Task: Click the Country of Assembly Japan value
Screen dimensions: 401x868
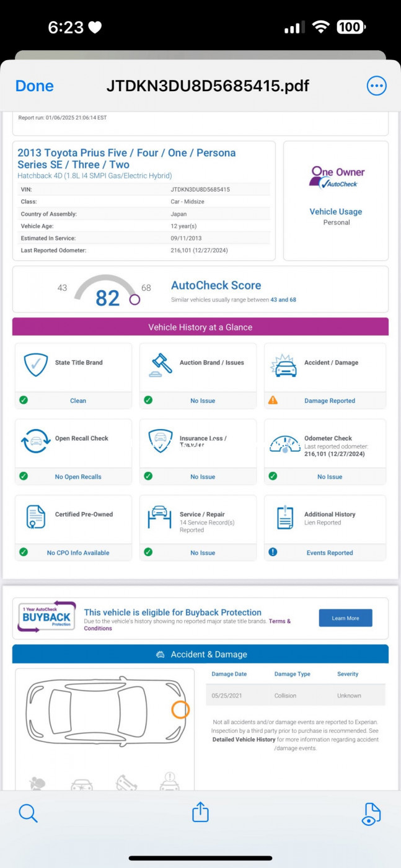Action: pyautogui.click(x=178, y=214)
